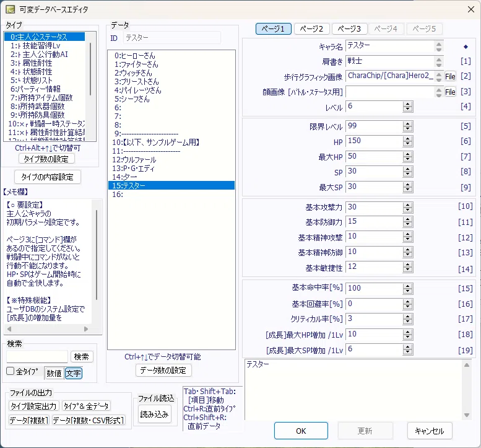The height and width of the screenshot is (448, 481).
Task: Select type 7:所持アイテム個数
Action: coord(45,98)
